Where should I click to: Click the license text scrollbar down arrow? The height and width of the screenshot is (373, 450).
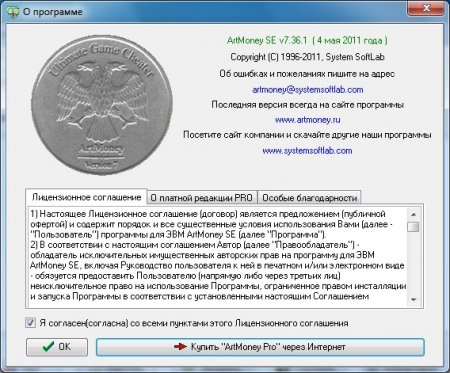[413, 300]
